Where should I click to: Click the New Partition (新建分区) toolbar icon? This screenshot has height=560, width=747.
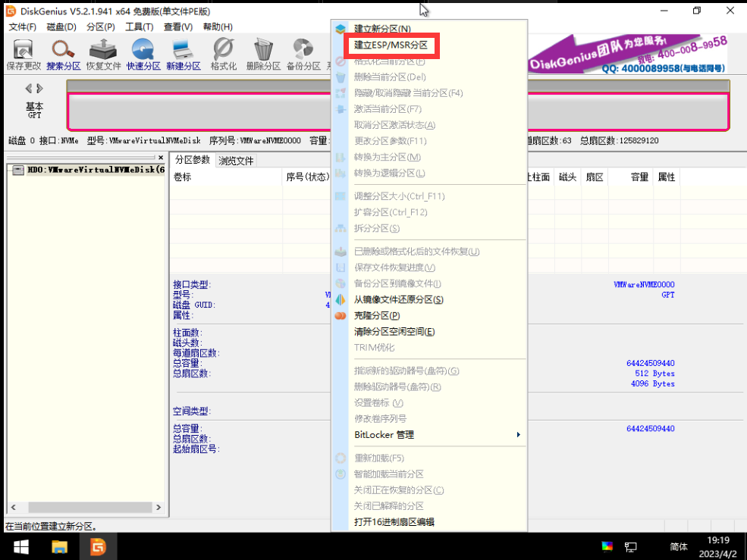184,55
